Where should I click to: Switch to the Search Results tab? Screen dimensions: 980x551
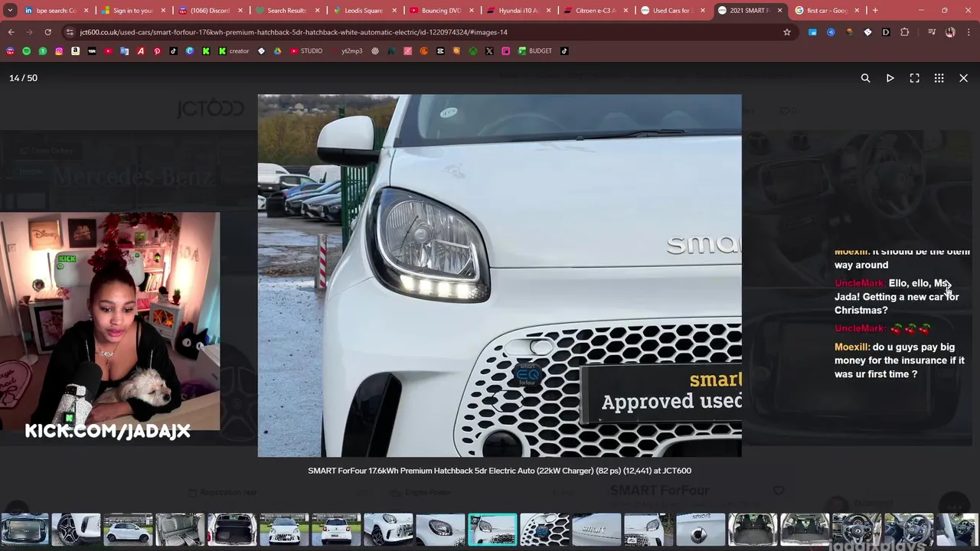pos(286,10)
